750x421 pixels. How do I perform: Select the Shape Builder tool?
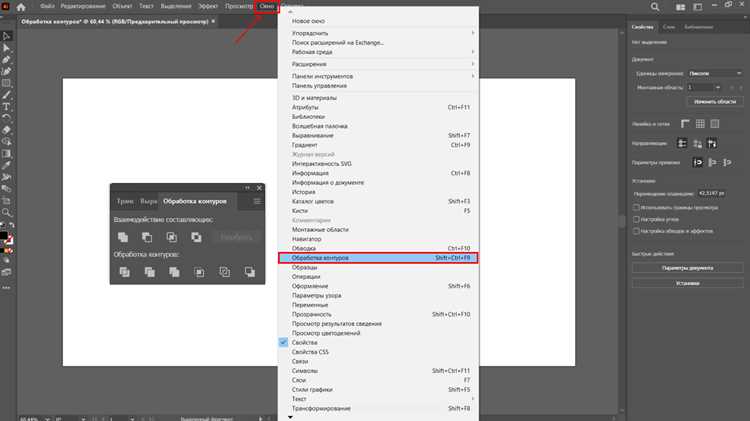[x=6, y=142]
